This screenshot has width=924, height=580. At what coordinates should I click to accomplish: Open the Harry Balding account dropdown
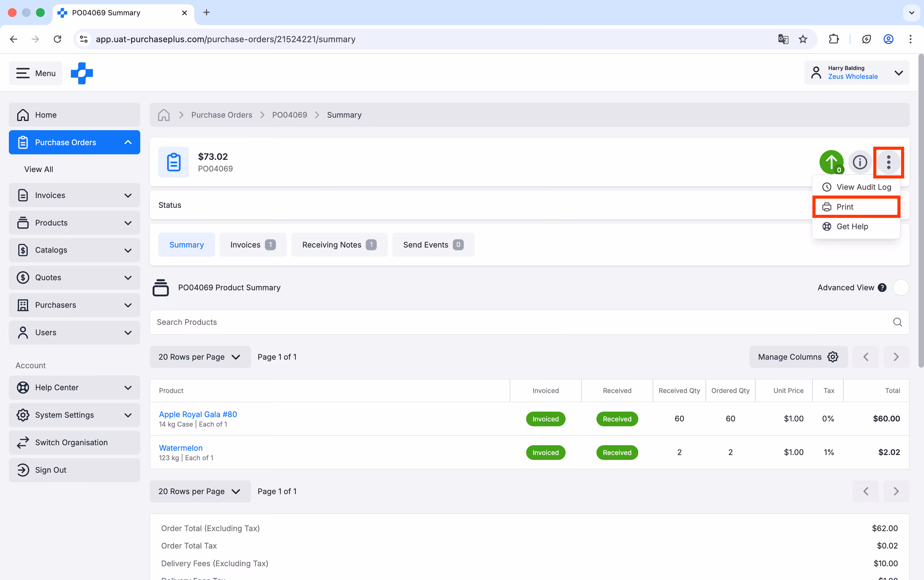coord(856,72)
